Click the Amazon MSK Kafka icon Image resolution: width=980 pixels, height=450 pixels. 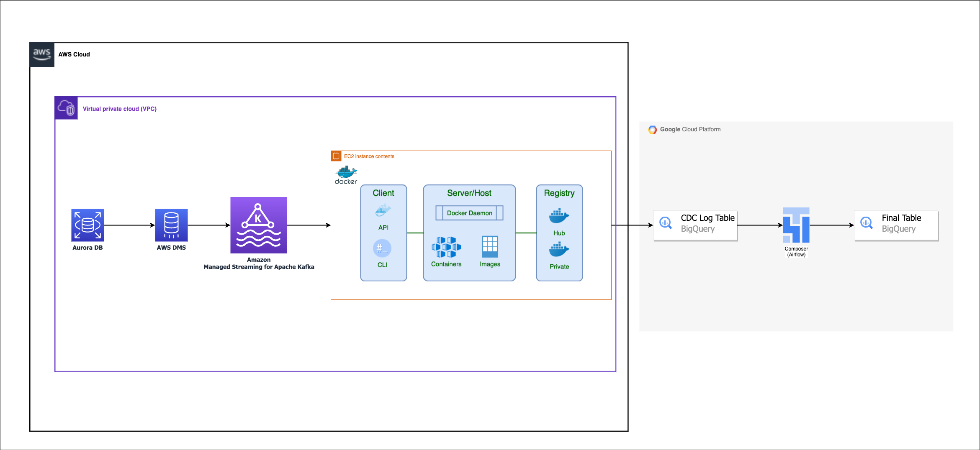pos(259,225)
